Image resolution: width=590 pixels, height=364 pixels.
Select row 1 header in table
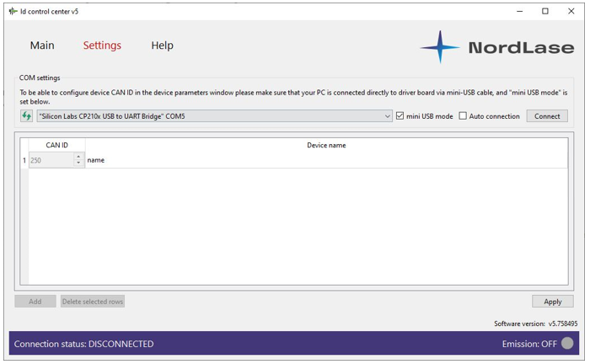[x=24, y=160]
